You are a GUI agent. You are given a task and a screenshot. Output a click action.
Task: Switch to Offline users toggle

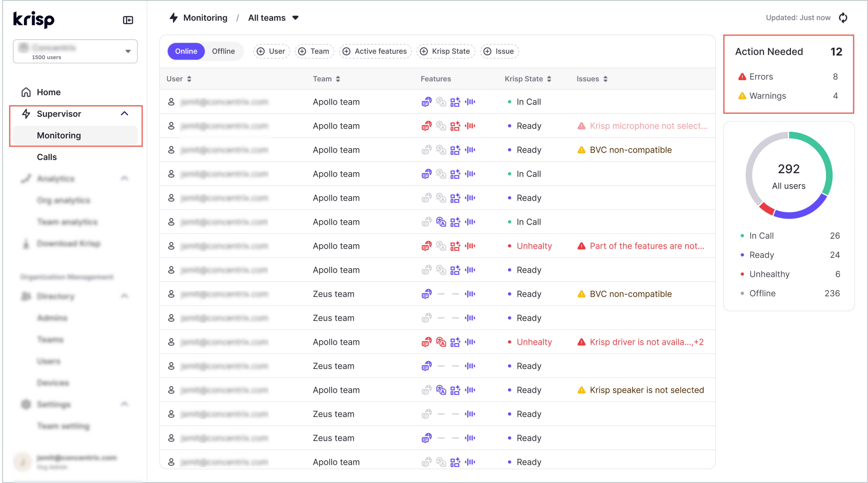[223, 51]
